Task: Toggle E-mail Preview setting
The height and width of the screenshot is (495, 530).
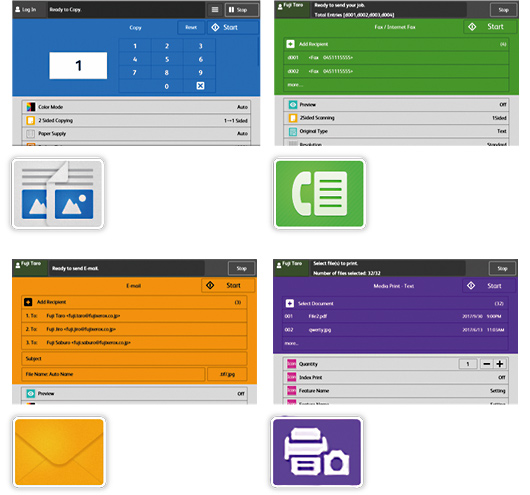Action: [134, 394]
